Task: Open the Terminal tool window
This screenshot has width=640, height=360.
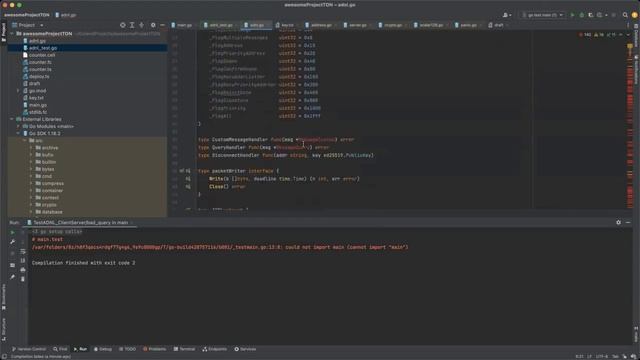Action: [184, 349]
